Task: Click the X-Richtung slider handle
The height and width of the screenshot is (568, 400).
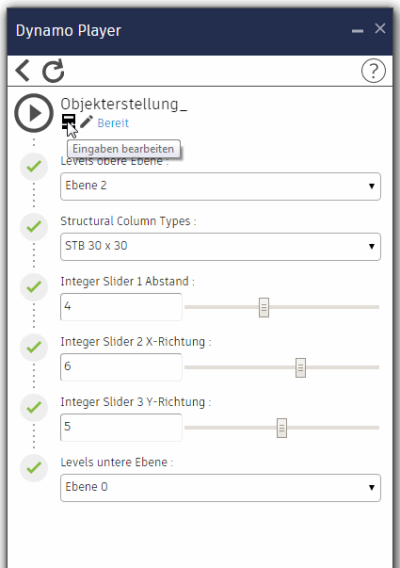Action: pos(300,368)
